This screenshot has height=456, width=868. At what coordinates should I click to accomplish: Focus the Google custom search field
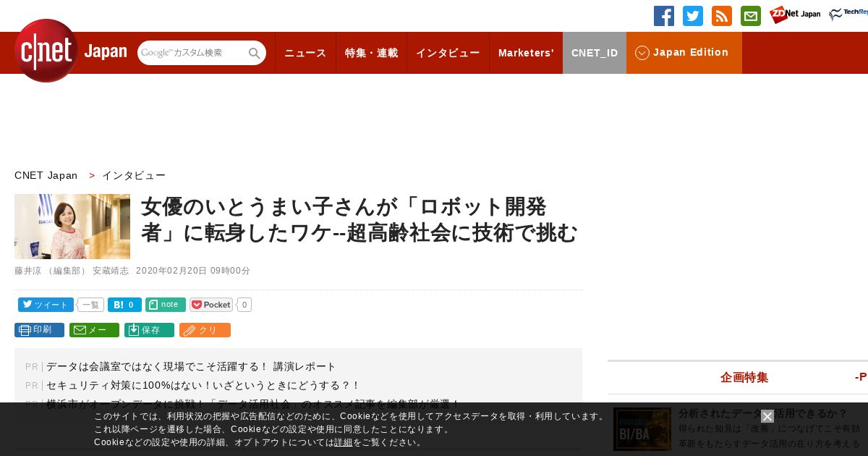point(192,53)
